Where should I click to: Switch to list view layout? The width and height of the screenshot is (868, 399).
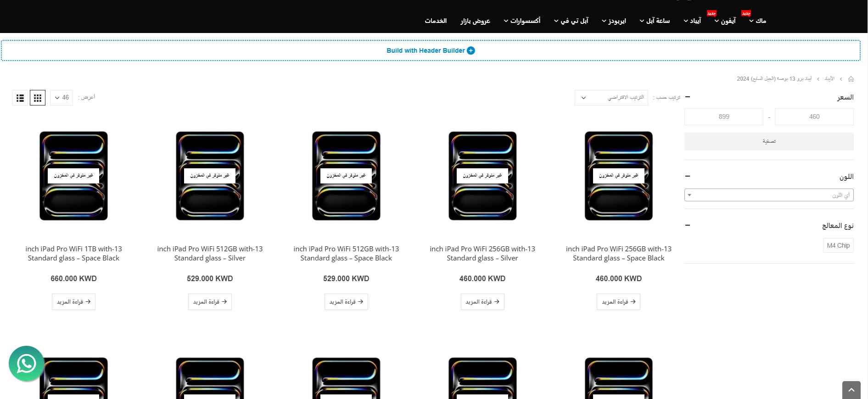(x=20, y=98)
